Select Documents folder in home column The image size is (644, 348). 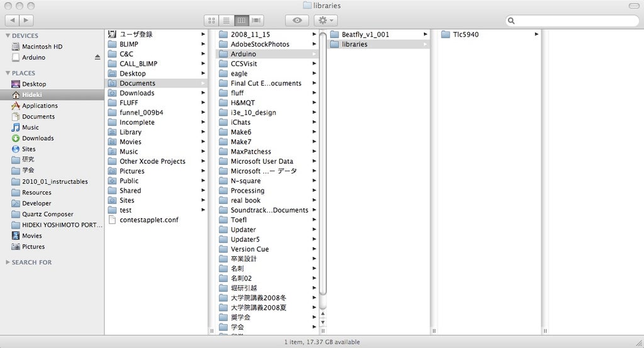coord(157,83)
